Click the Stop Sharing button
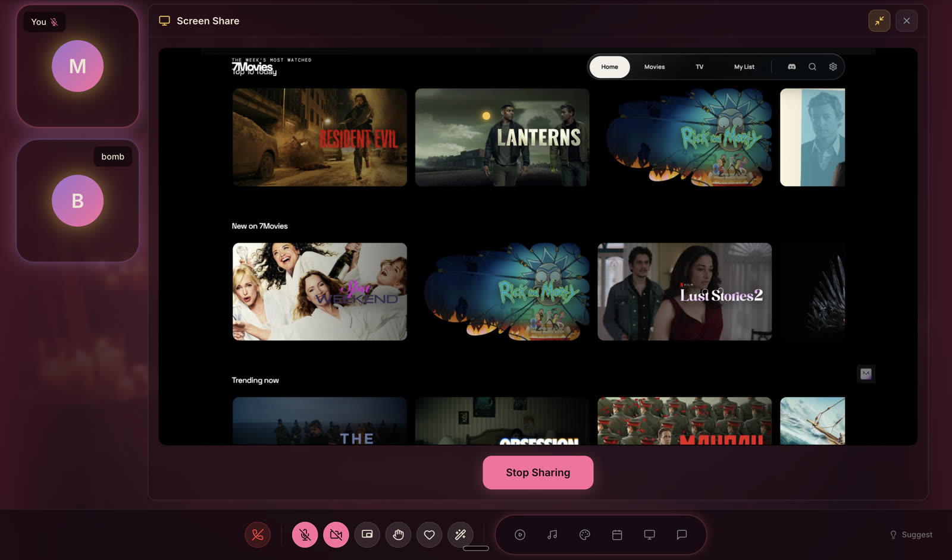 click(538, 473)
